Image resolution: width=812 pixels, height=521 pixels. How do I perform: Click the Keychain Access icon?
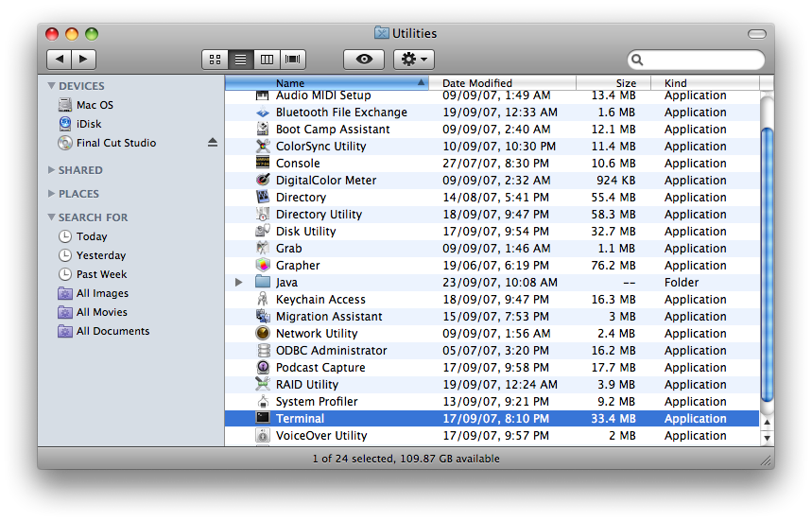coord(263,299)
